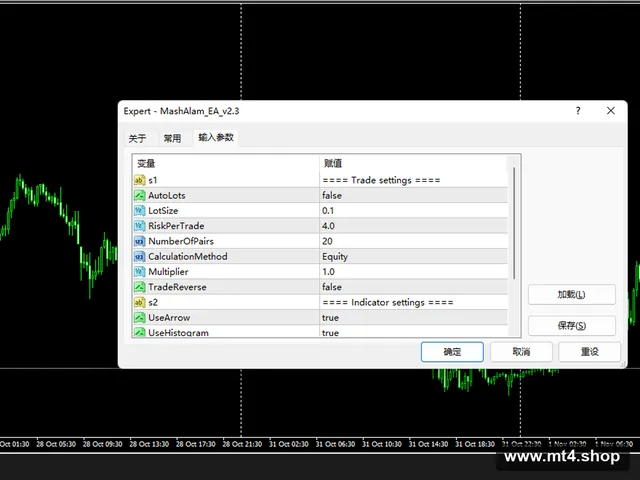
Task: Select the NumberOfPairs variable name
Action: pyautogui.click(x=181, y=241)
